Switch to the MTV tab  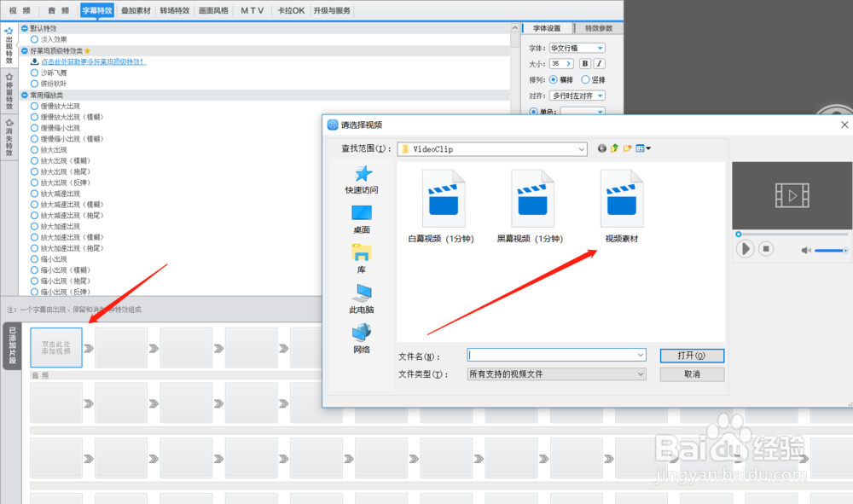252,10
